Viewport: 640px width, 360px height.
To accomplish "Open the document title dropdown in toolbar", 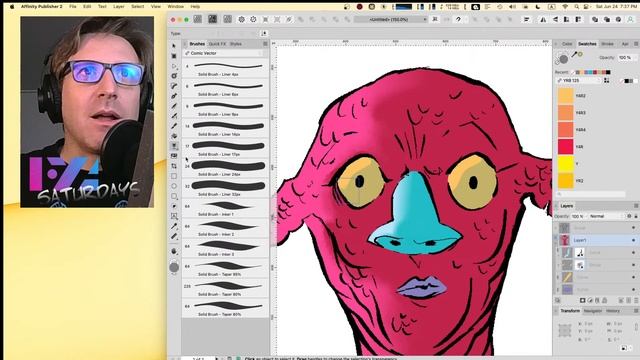I will (x=391, y=19).
